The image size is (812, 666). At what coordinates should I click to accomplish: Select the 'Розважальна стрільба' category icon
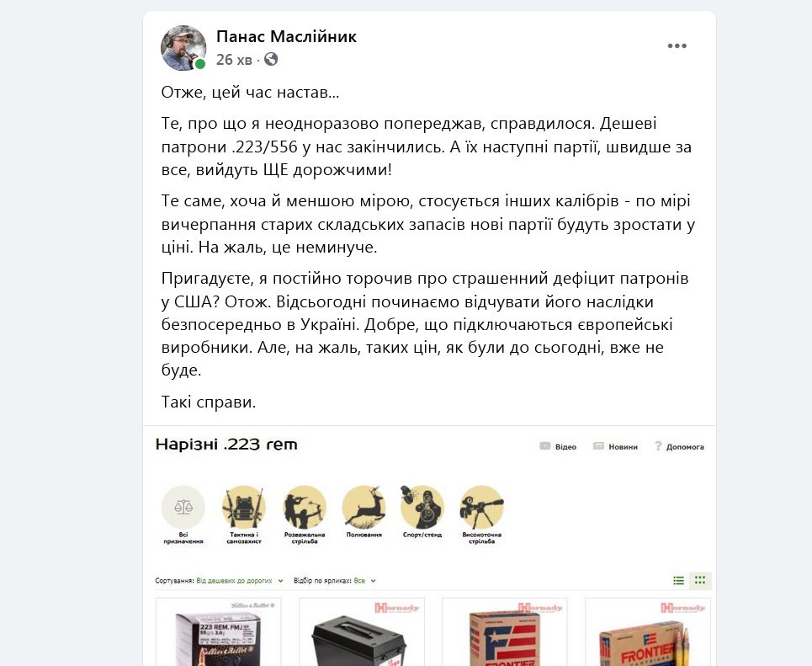(x=304, y=508)
